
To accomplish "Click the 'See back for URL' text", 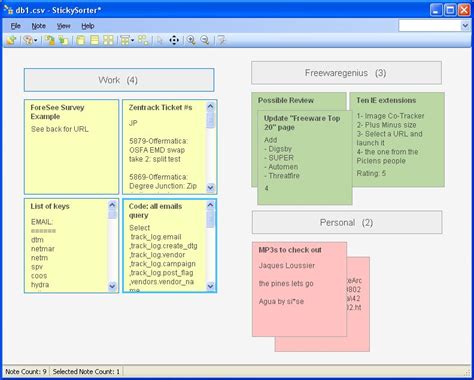I will click(60, 129).
